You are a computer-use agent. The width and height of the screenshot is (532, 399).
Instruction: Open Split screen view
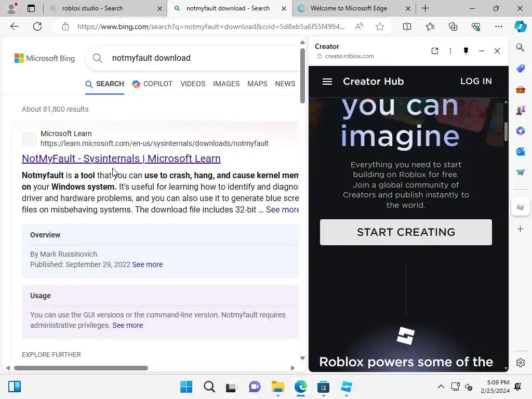(x=407, y=26)
